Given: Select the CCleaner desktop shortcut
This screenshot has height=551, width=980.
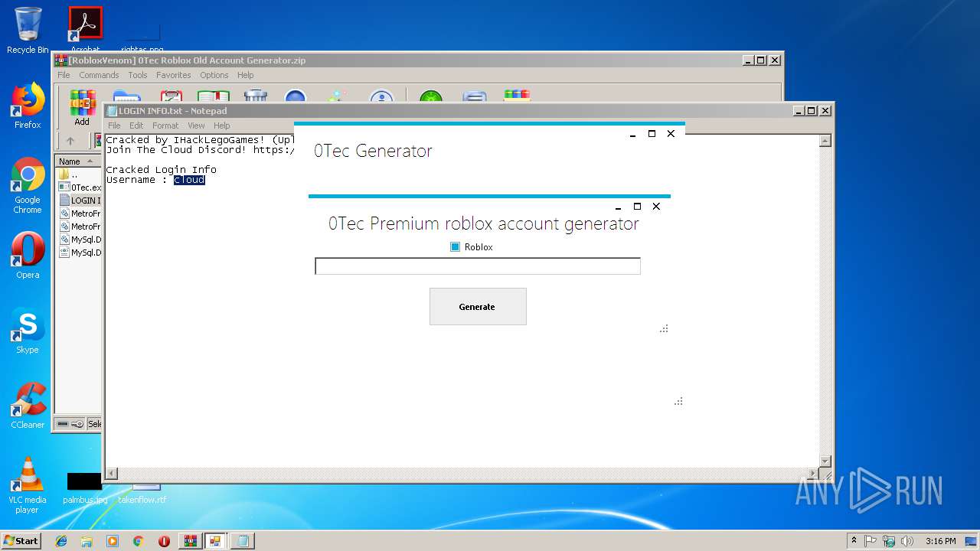Looking at the screenshot, I should coord(28,406).
